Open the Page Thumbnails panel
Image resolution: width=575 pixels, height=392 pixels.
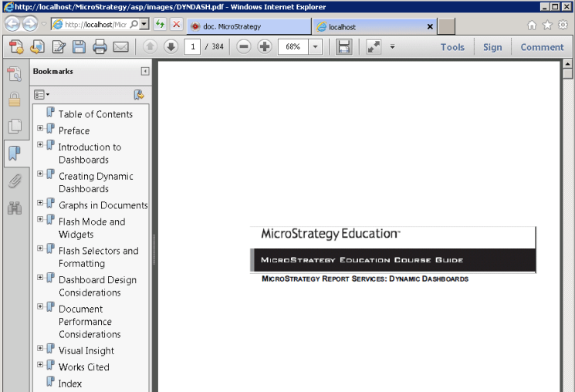pyautogui.click(x=14, y=127)
